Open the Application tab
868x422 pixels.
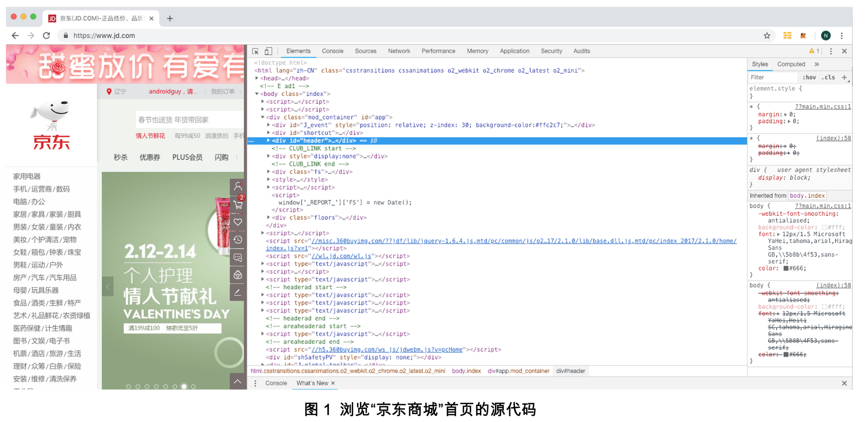[x=514, y=51]
